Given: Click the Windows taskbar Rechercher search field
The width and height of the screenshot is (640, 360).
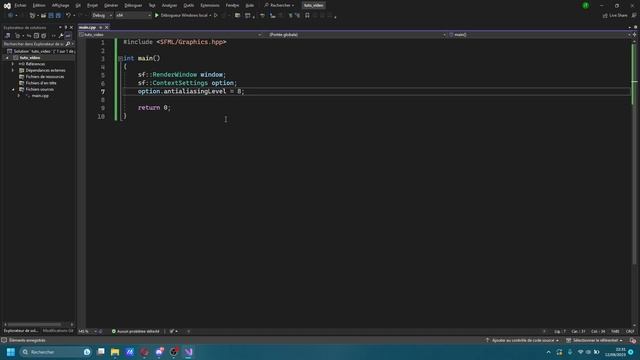Looking at the screenshot, I should tap(56, 352).
